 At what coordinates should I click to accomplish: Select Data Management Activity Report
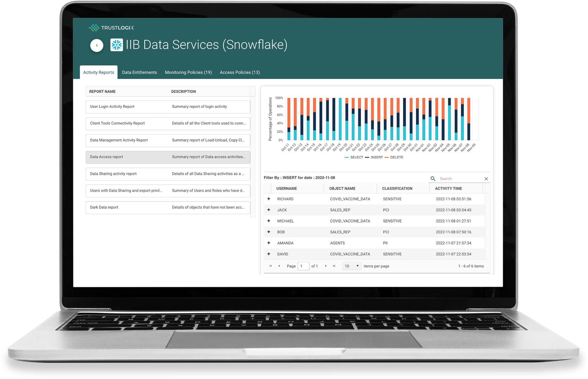point(168,140)
